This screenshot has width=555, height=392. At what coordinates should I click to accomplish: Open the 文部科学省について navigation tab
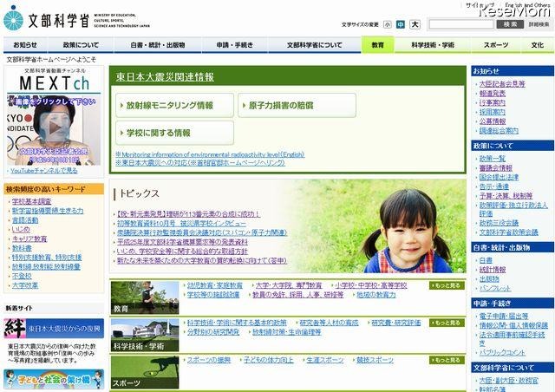pos(314,45)
